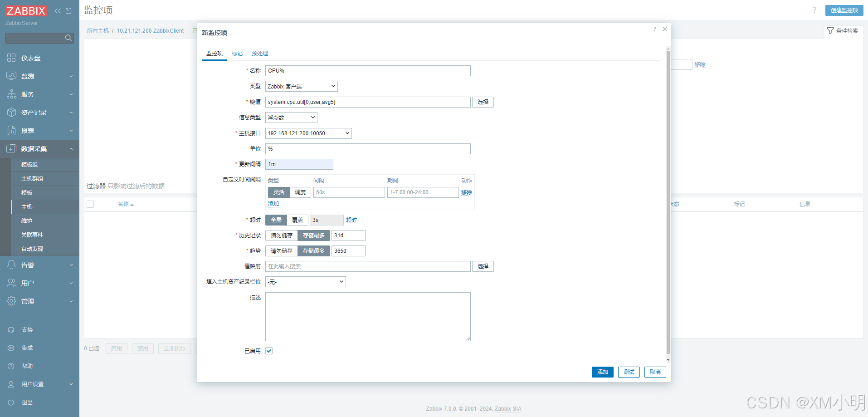
Task: Expand the 告警 menu chevron
Action: point(71,265)
